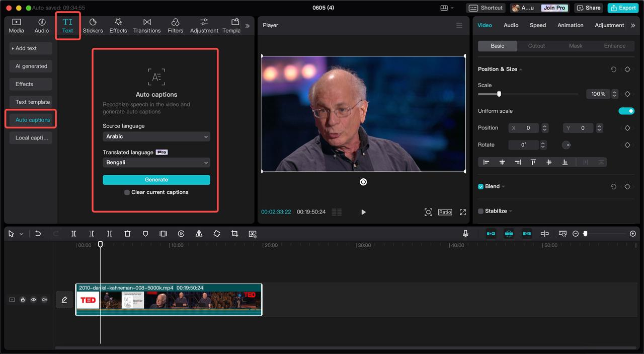Select the Split tool in timeline toolbar
The height and width of the screenshot is (354, 644).
click(73, 234)
